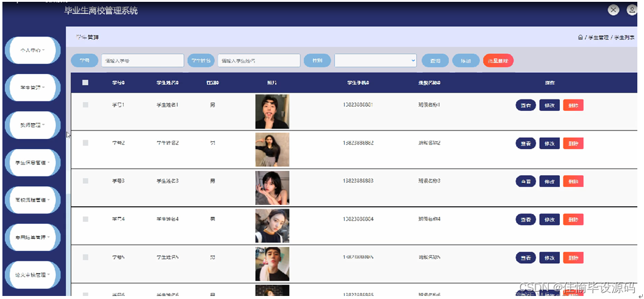Open the photo thumbnail of 学生姓名5
Screen dimensions: 644x299
coord(272,264)
